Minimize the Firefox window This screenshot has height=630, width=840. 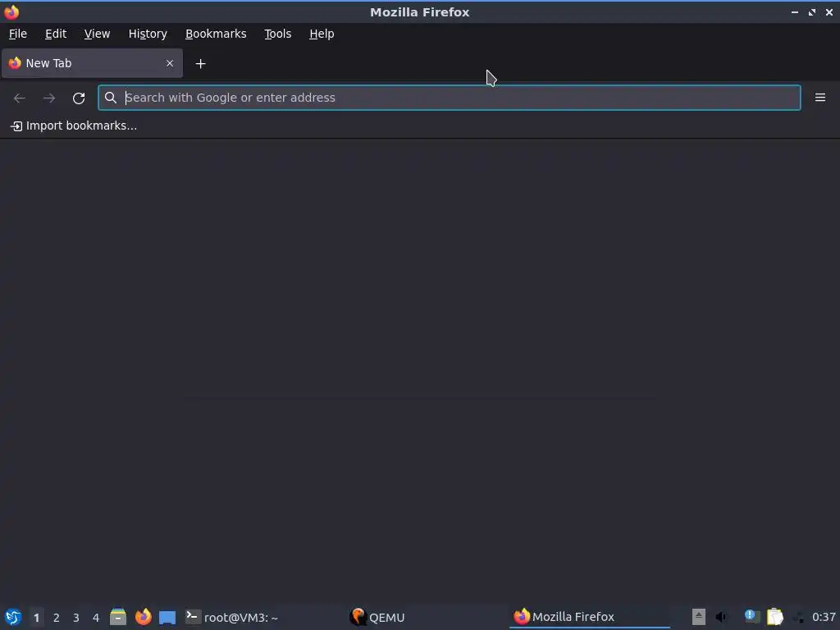tap(794, 12)
